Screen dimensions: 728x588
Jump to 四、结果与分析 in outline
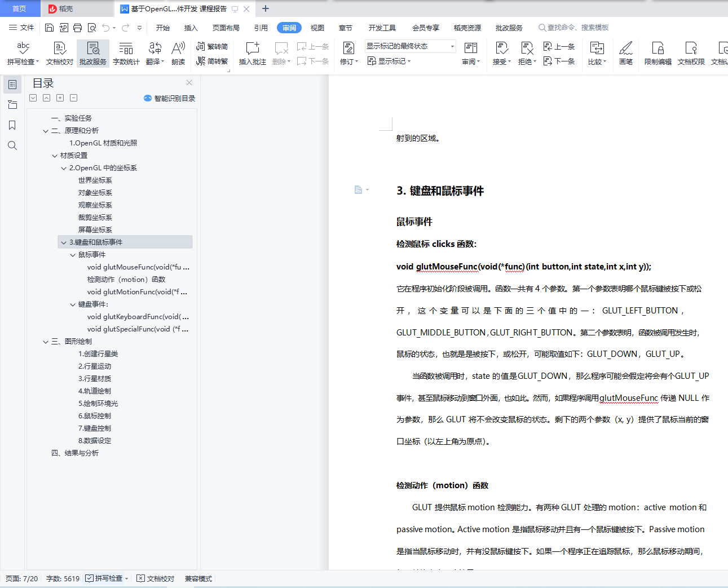pyautogui.click(x=75, y=453)
